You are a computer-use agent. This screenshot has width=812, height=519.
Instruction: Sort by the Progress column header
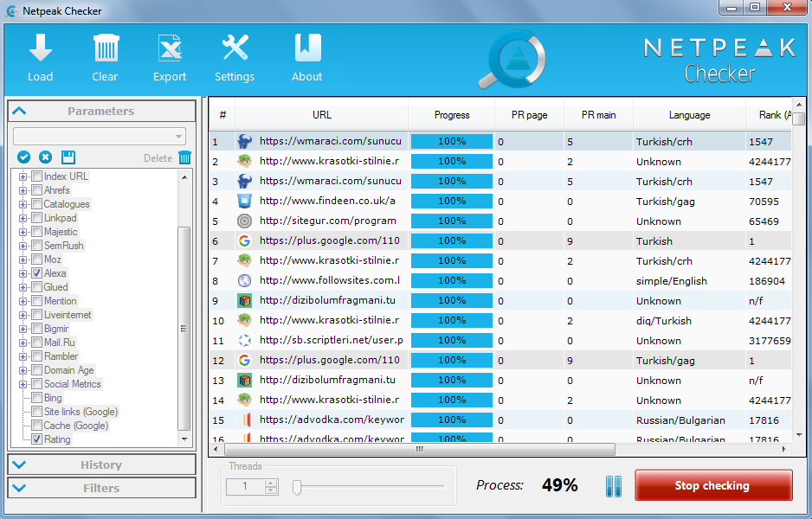452,115
